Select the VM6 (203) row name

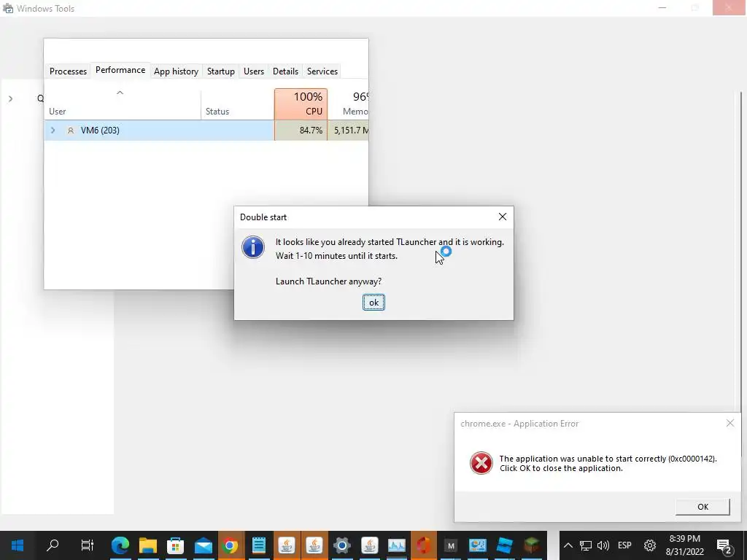100,130
